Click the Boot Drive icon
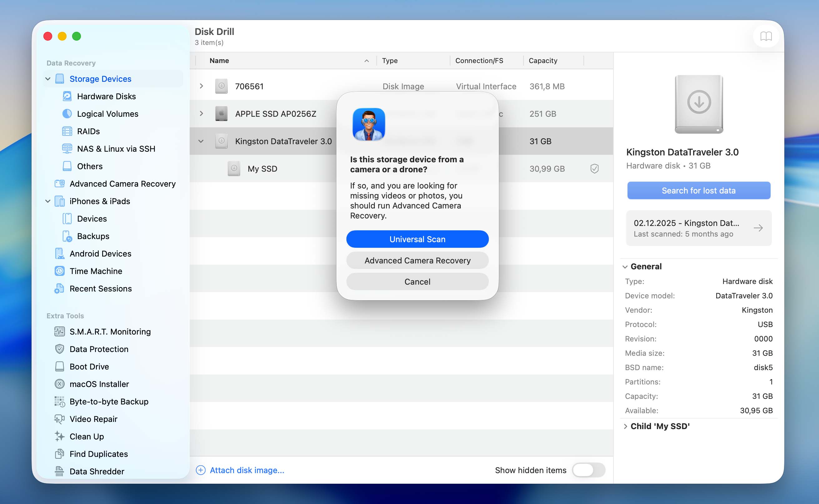Screen dimensions: 819x504 tap(60, 367)
